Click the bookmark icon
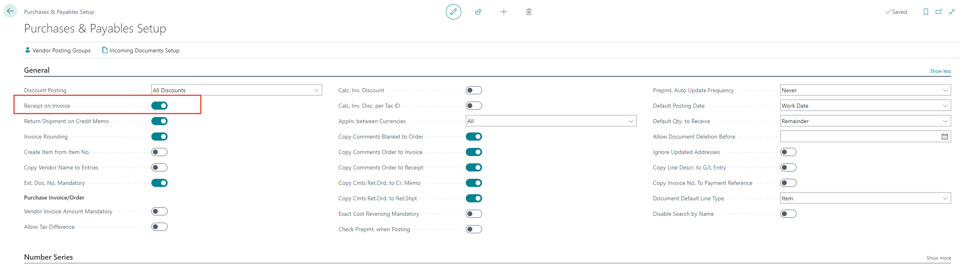This screenshot has height=269, width=980. (925, 12)
